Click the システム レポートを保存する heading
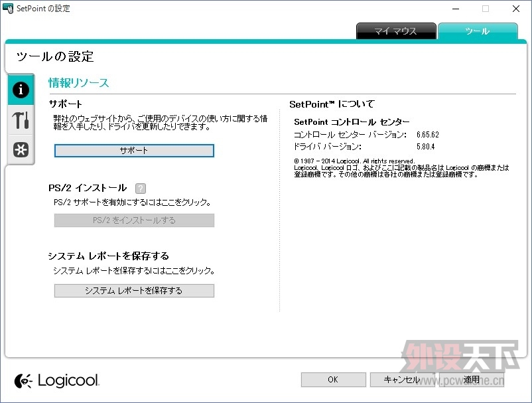 [109, 256]
